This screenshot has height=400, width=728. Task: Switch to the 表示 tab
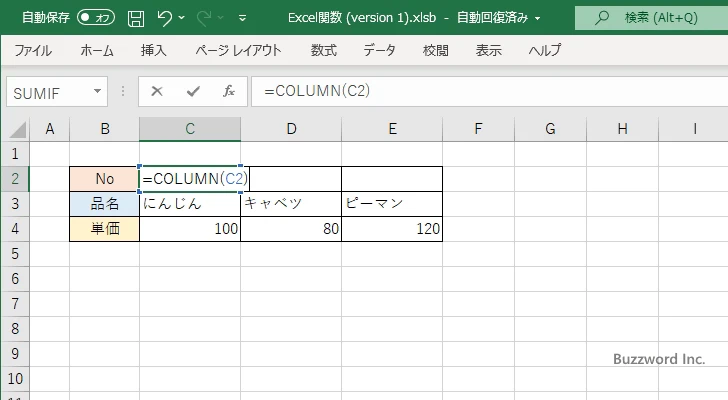point(488,50)
